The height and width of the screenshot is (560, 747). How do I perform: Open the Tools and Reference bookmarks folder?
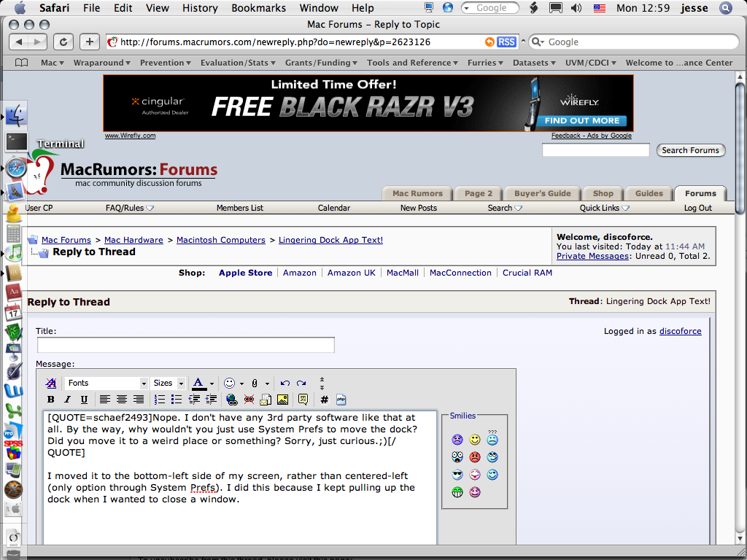click(413, 63)
